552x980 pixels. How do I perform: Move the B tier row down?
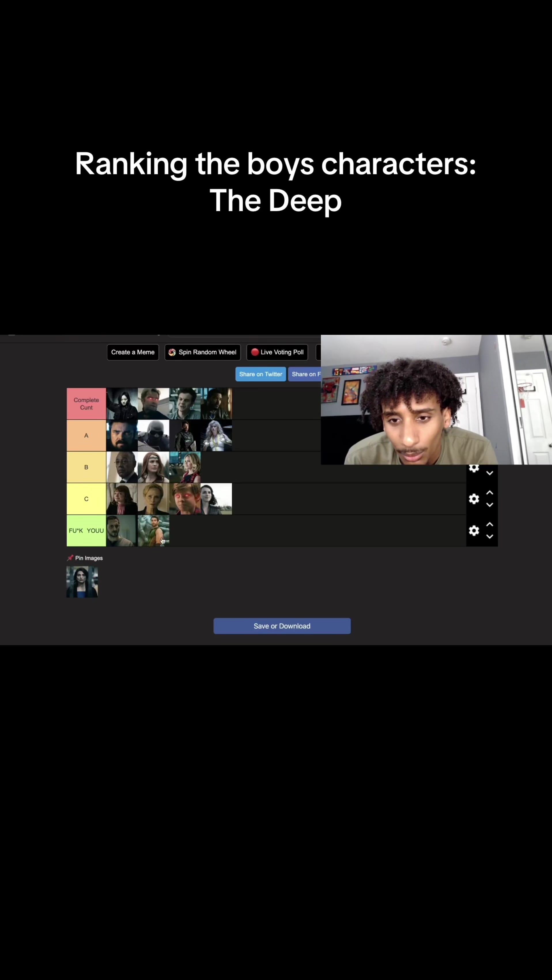(489, 473)
